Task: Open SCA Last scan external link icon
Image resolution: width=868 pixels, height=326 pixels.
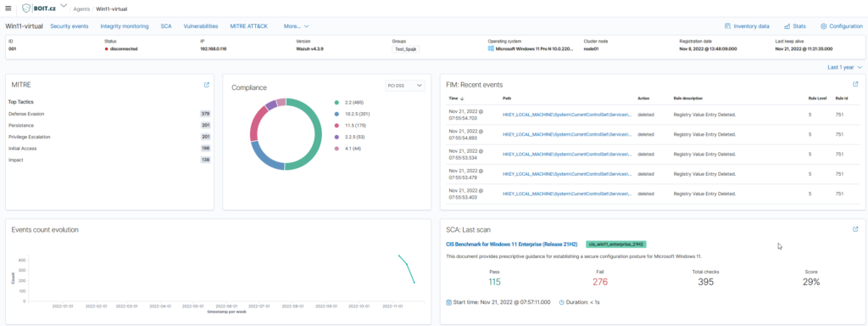Action: click(855, 229)
